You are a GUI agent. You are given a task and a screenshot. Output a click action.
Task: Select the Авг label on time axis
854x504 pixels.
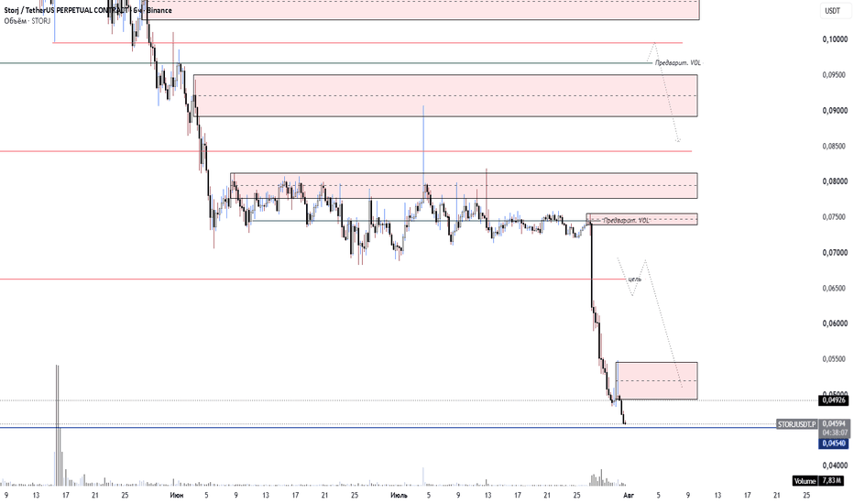tap(628, 495)
